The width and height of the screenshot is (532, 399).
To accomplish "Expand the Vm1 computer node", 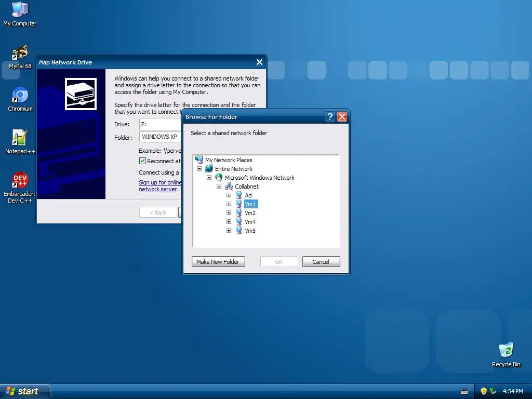I will point(229,204).
